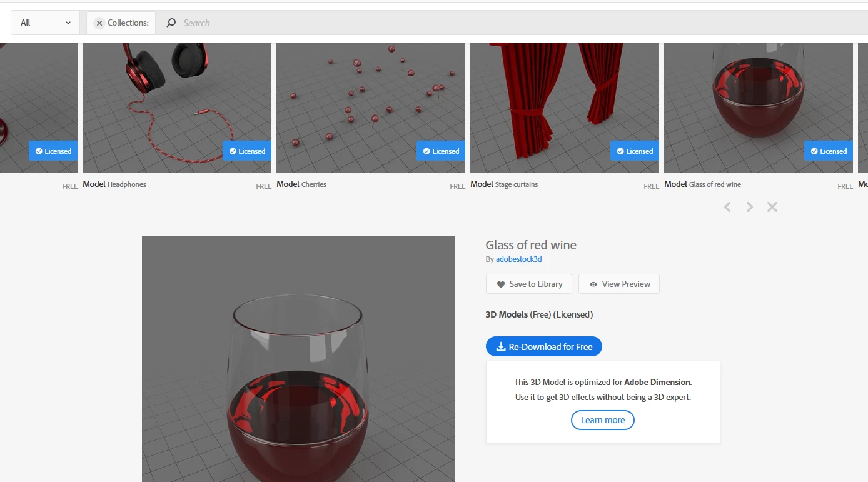Remove the Collections filter chip
The width and height of the screenshot is (868, 482).
click(99, 23)
